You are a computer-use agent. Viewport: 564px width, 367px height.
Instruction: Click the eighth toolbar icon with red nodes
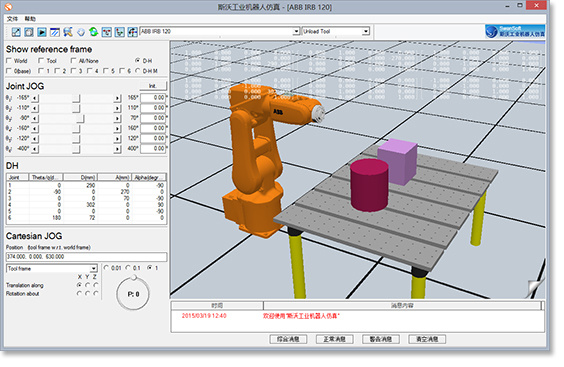(106, 32)
